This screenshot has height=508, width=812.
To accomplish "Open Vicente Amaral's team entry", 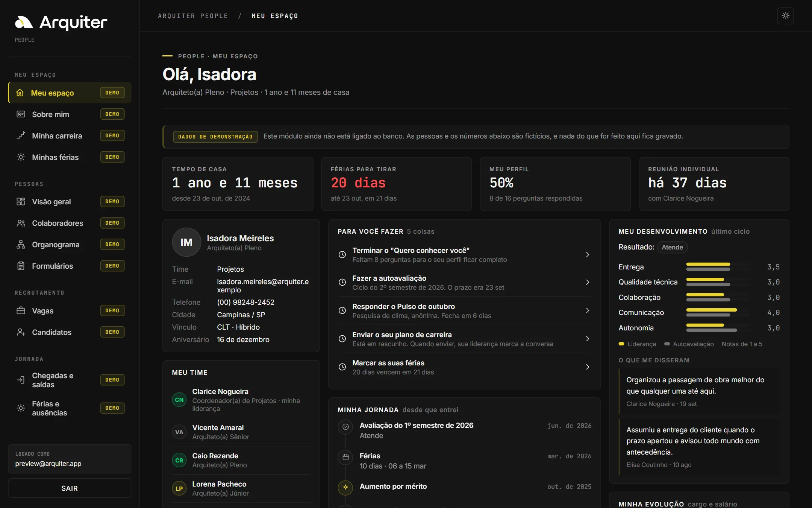I will pos(241,432).
